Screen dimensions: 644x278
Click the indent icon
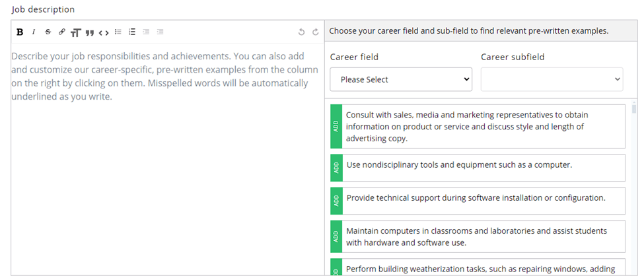[x=160, y=32]
